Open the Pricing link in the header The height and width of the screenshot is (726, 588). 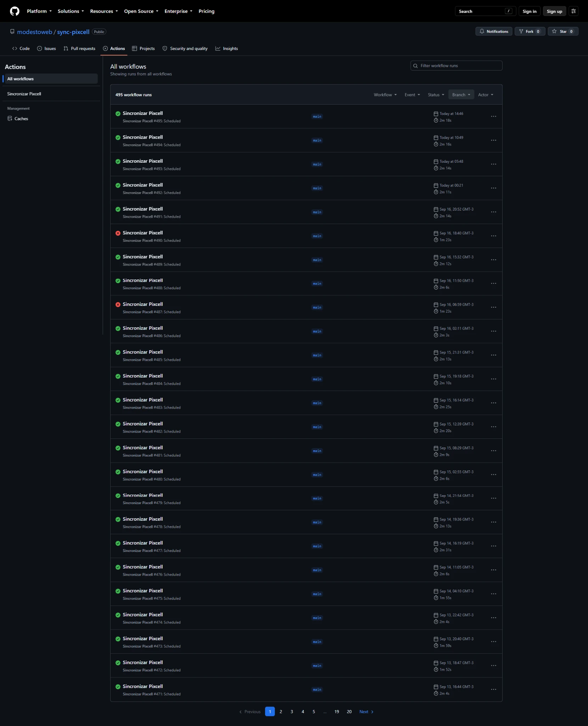pos(206,11)
